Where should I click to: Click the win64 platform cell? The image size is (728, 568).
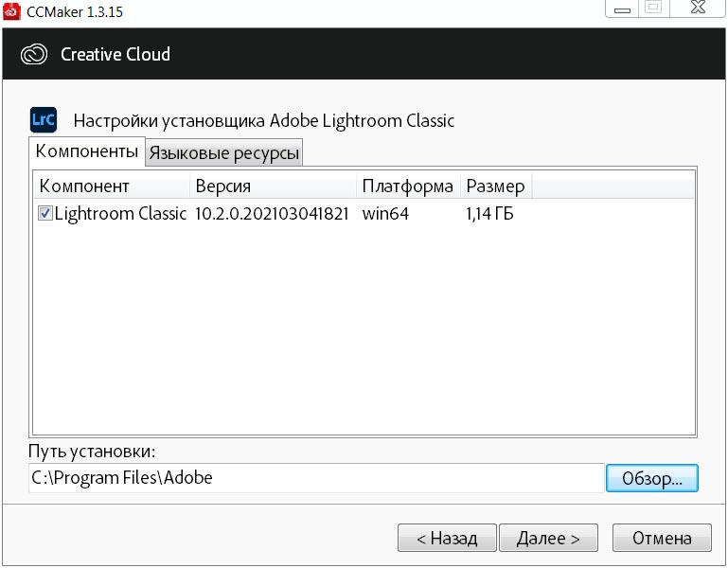click(385, 214)
